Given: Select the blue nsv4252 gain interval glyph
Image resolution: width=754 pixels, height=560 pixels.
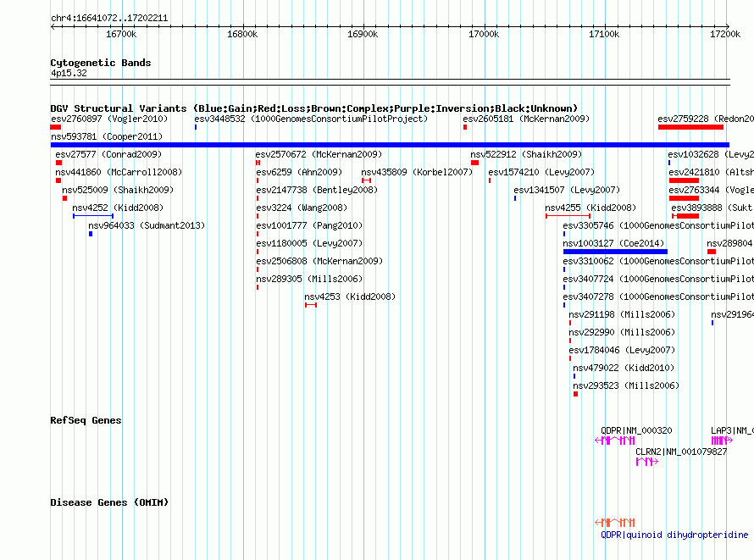Looking at the screenshot, I should point(93,216).
